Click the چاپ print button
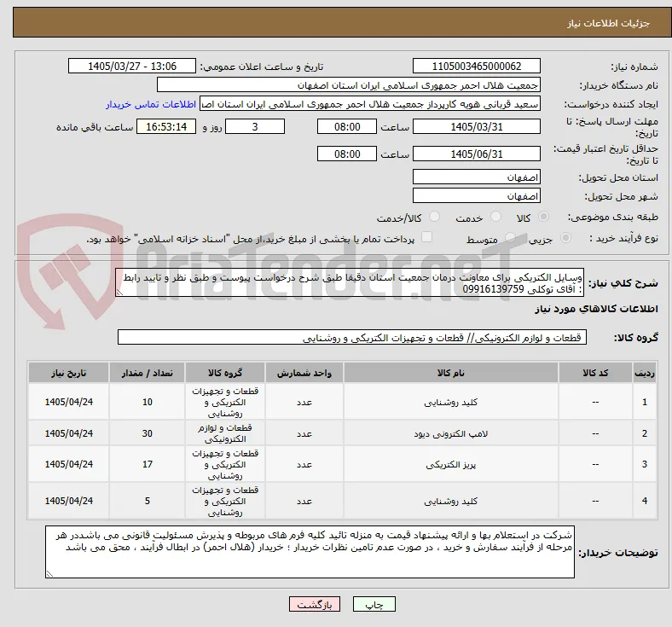Viewport: 672px width, 627px height. [374, 604]
